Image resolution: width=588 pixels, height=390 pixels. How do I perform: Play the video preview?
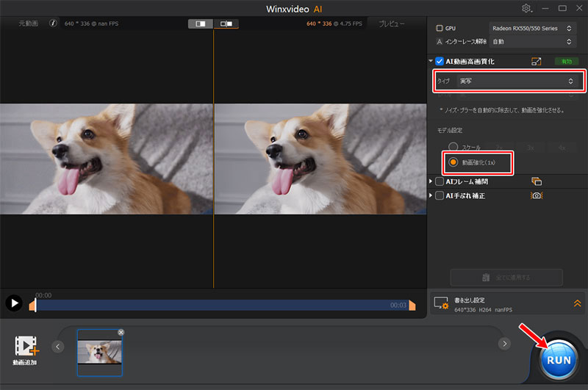(x=13, y=303)
